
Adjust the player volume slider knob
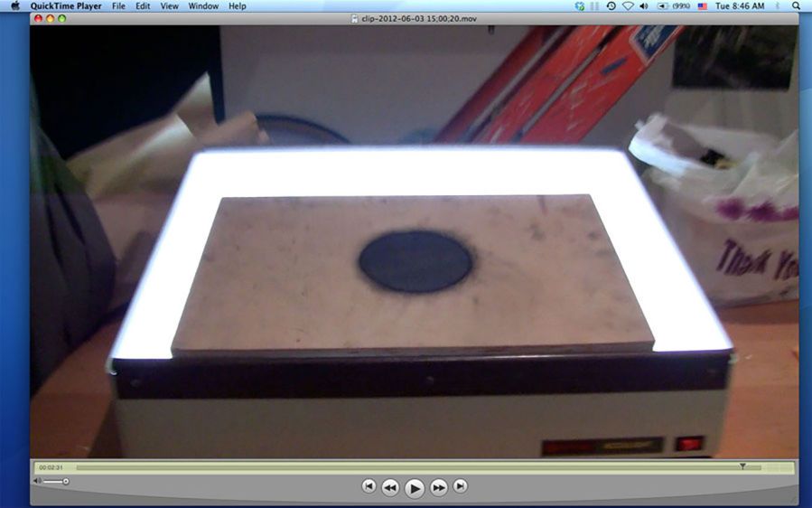(x=66, y=481)
